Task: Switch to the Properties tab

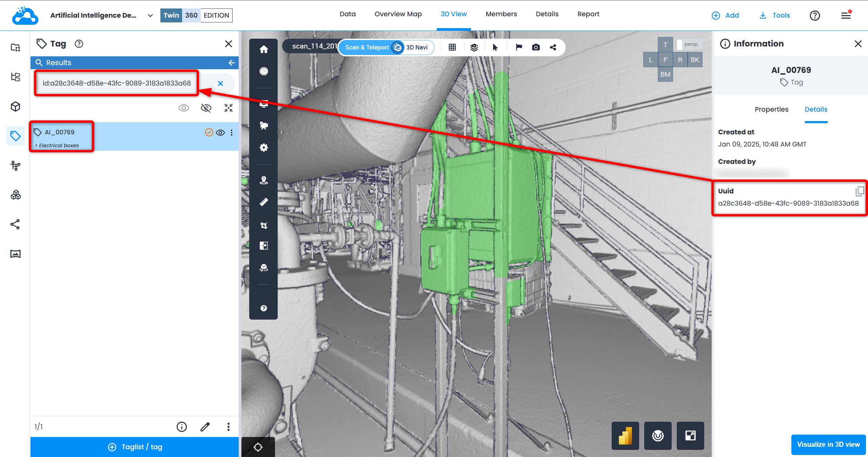Action: [771, 109]
